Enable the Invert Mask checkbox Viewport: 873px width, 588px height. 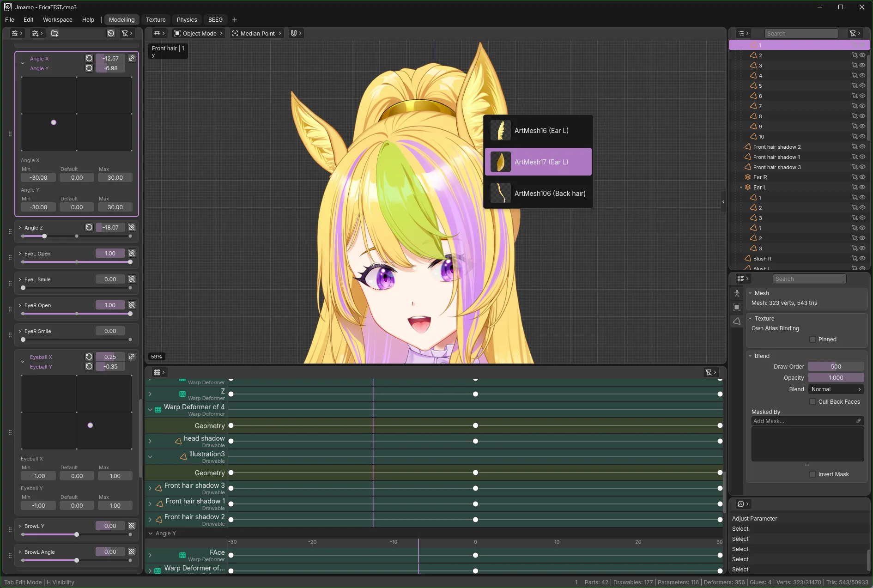[x=813, y=474]
